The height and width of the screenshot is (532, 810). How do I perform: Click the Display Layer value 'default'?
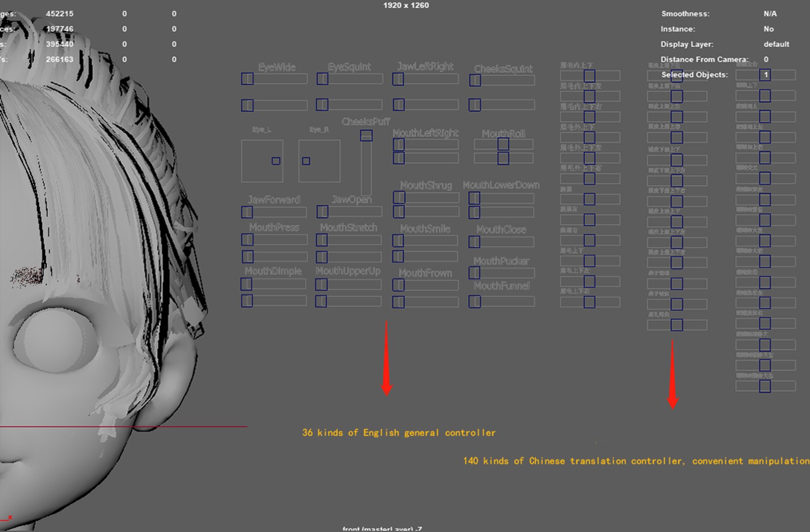pos(776,44)
